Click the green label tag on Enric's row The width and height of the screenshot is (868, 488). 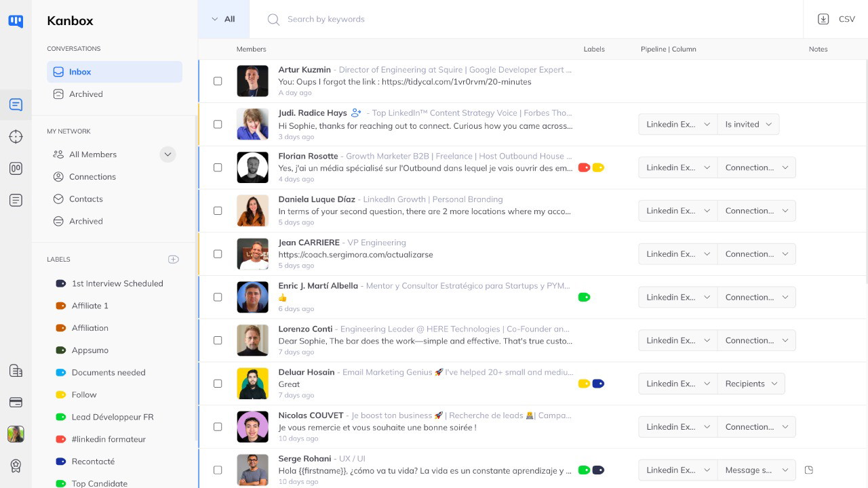pos(584,297)
